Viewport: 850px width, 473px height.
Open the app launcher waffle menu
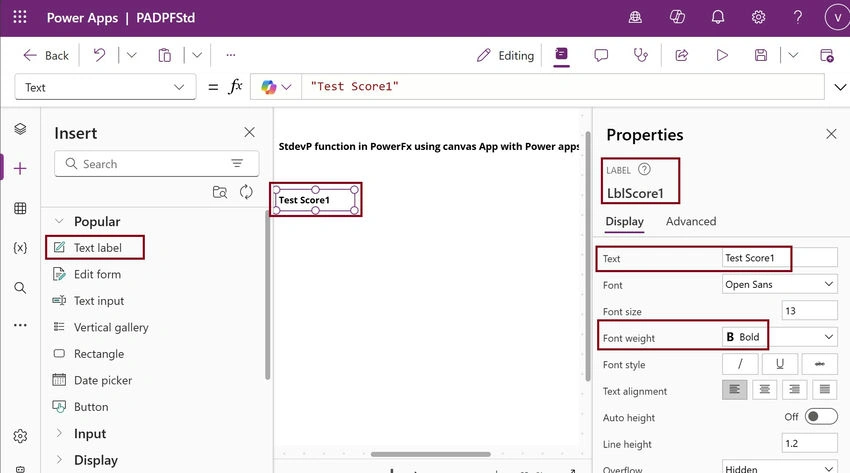point(20,17)
